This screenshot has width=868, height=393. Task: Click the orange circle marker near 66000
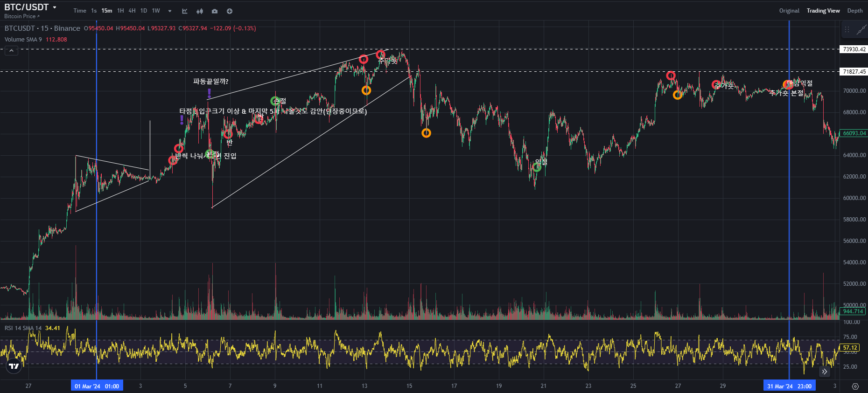pyautogui.click(x=426, y=133)
